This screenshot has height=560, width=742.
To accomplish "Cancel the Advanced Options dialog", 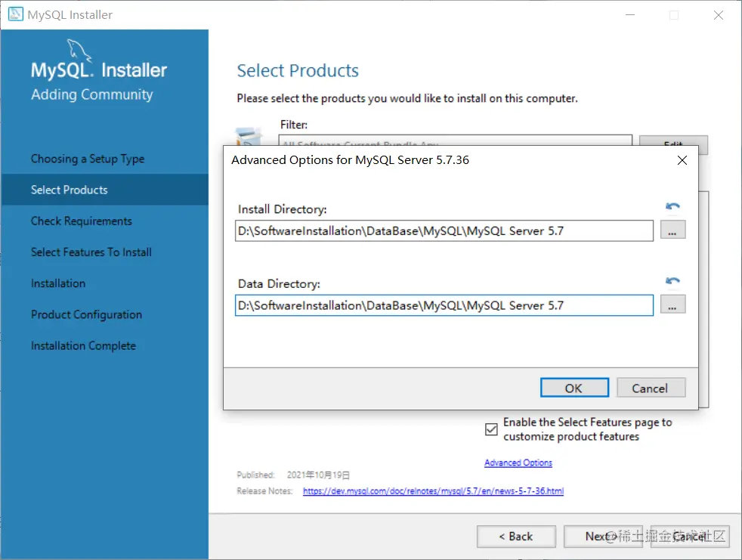I will (x=651, y=388).
